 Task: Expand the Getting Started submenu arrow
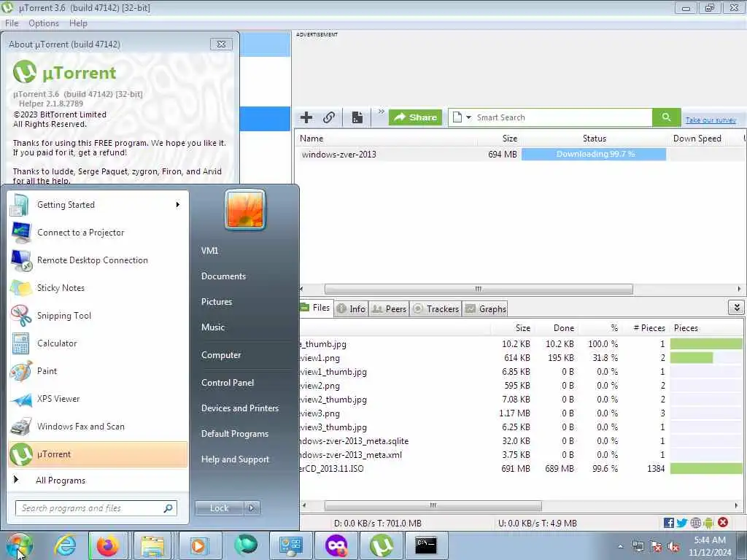[178, 205]
